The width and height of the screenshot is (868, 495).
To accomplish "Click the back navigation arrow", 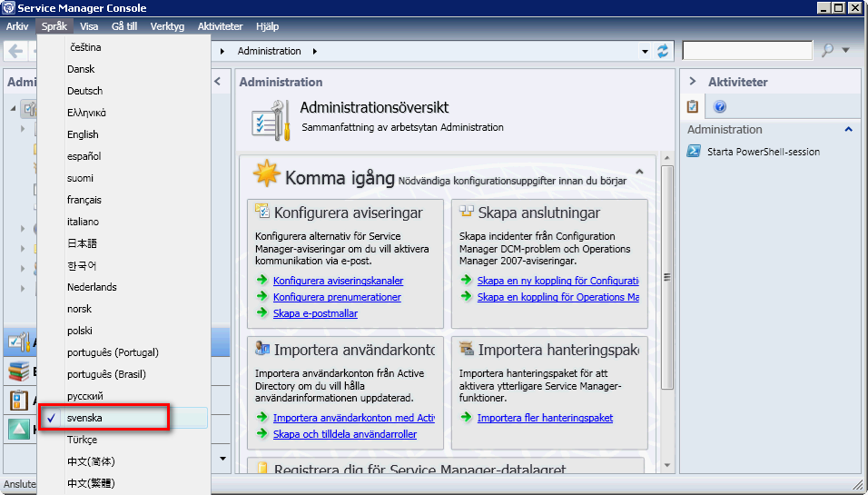I will coord(15,51).
